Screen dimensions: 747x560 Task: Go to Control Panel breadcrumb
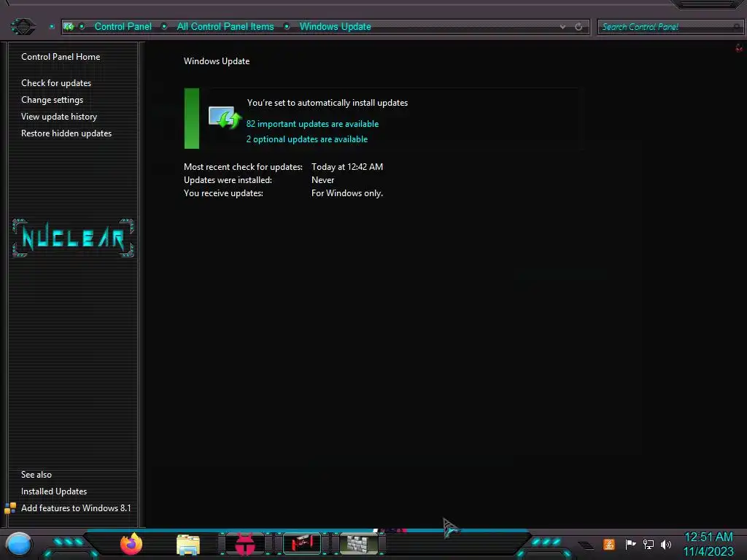coord(123,27)
